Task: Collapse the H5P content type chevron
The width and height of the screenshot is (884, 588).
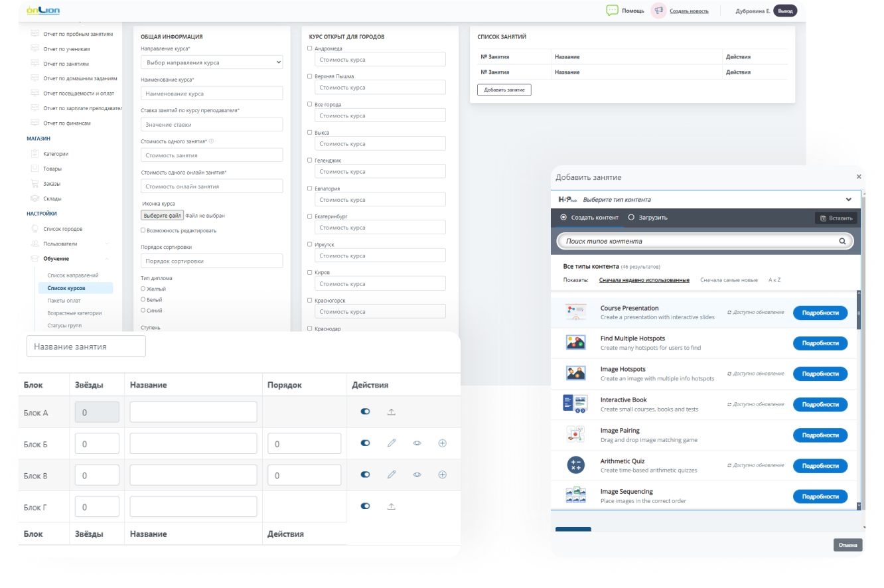Action: pos(848,199)
